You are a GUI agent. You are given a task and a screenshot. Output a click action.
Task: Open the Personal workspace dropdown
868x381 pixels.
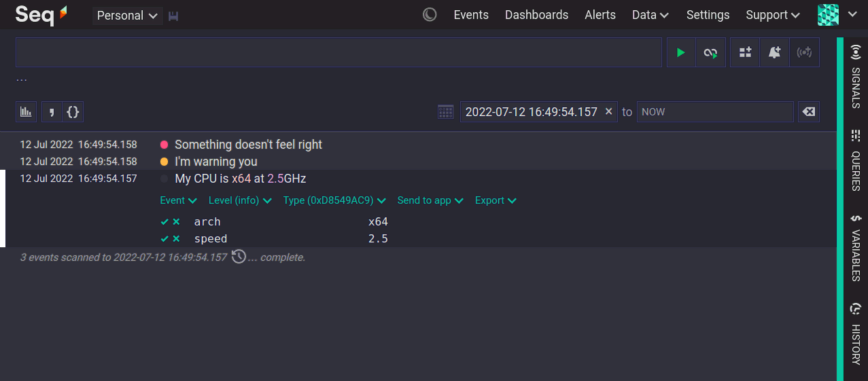[128, 16]
